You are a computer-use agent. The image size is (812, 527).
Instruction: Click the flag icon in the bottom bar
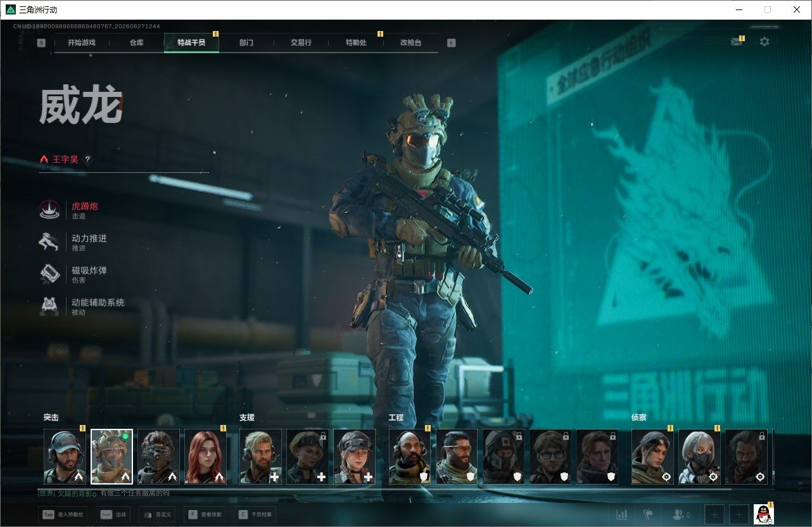tap(648, 515)
